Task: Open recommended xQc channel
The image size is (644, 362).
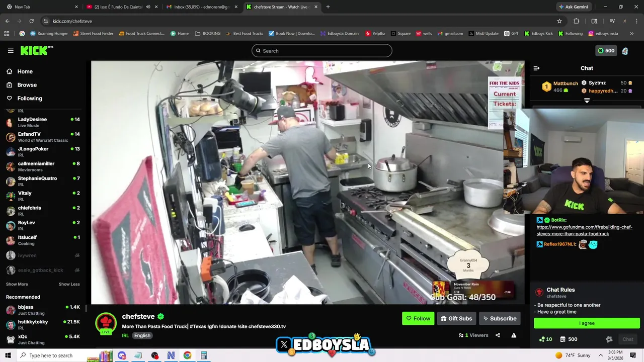Action: (x=43, y=339)
